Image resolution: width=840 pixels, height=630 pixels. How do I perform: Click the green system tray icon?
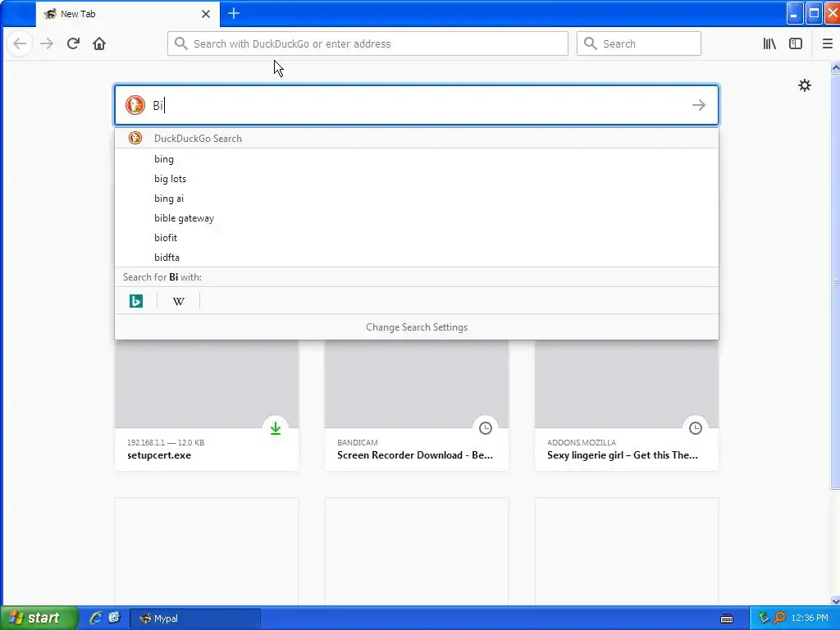[x=764, y=619]
